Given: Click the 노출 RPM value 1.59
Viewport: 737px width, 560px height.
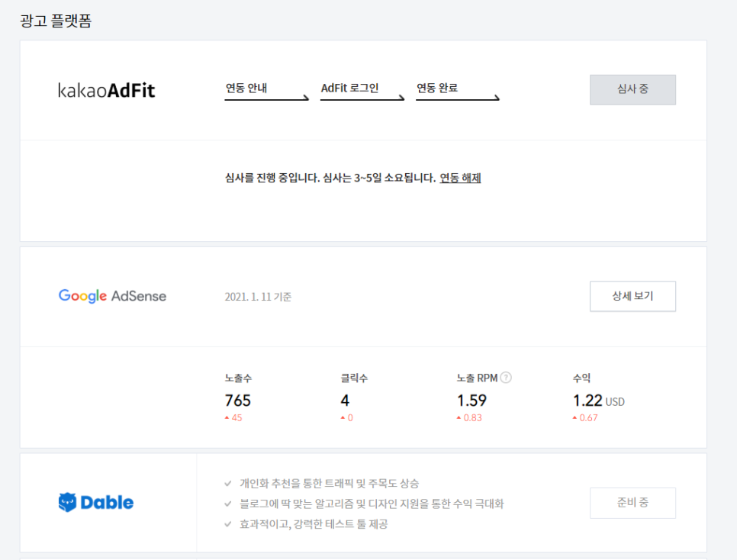Looking at the screenshot, I should pyautogui.click(x=471, y=401).
